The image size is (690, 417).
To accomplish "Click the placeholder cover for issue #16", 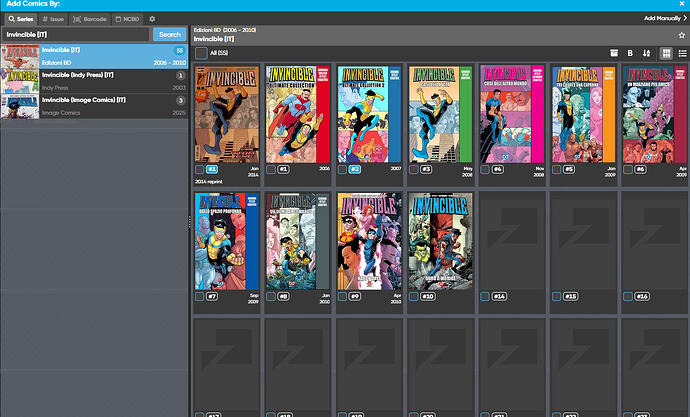I will pyautogui.click(x=655, y=241).
